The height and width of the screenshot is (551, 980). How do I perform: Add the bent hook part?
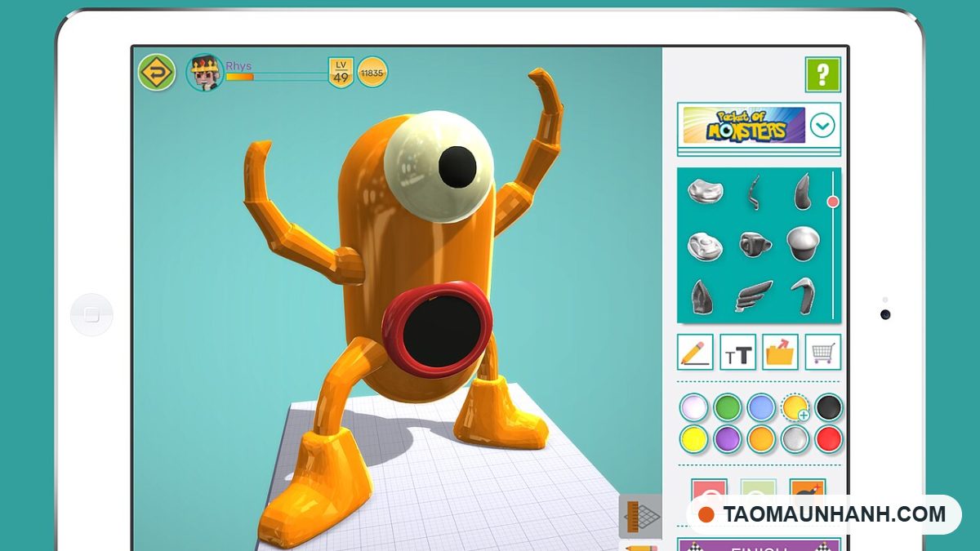(803, 295)
